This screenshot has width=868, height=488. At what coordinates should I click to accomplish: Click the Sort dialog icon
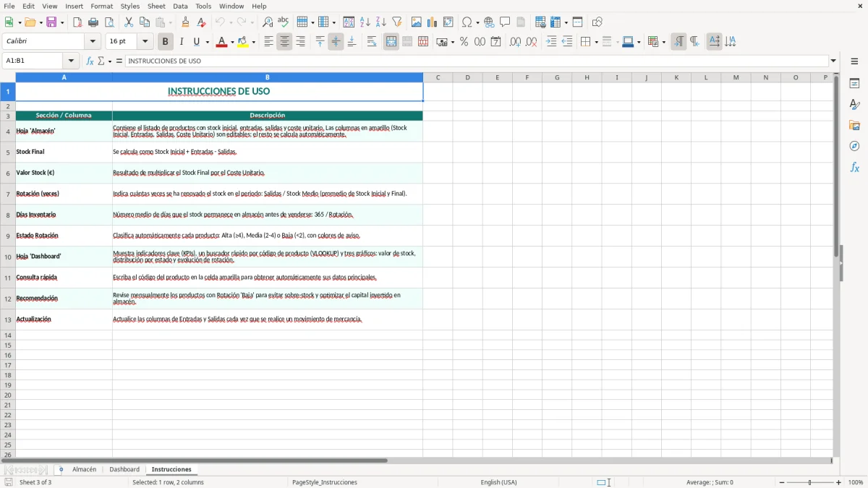349,22
